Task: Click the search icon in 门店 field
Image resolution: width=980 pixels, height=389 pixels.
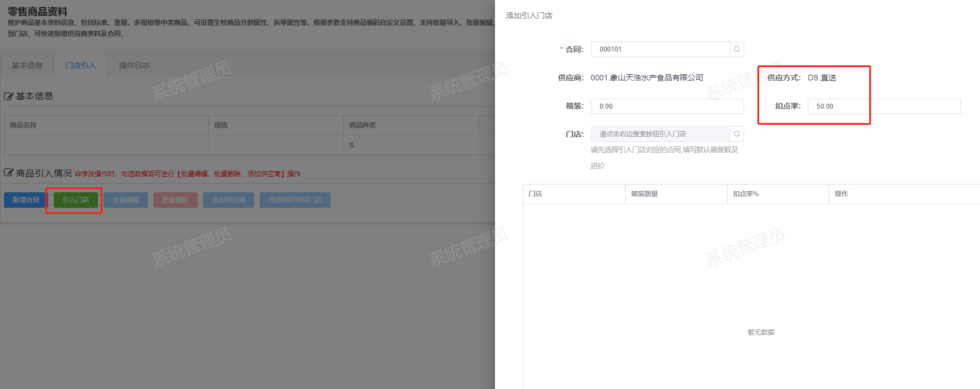Action: (x=737, y=134)
